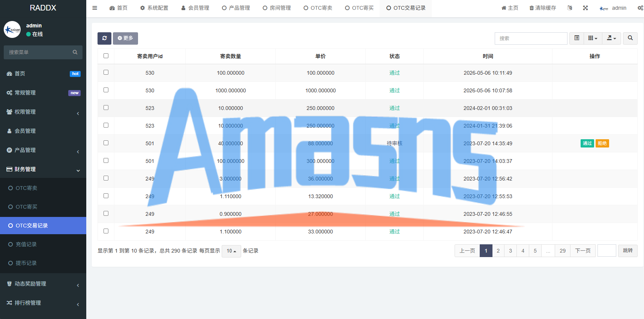Go to page 2
Image resolution: width=644 pixels, height=319 pixels.
click(498, 251)
